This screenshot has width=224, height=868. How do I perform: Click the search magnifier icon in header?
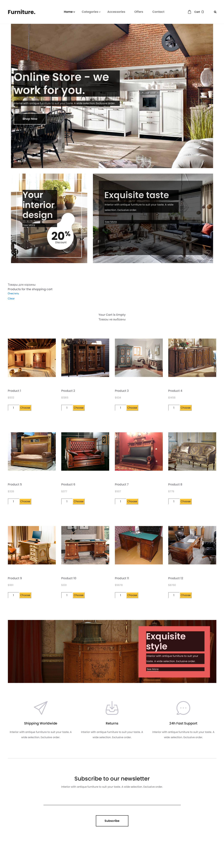[x=215, y=12]
